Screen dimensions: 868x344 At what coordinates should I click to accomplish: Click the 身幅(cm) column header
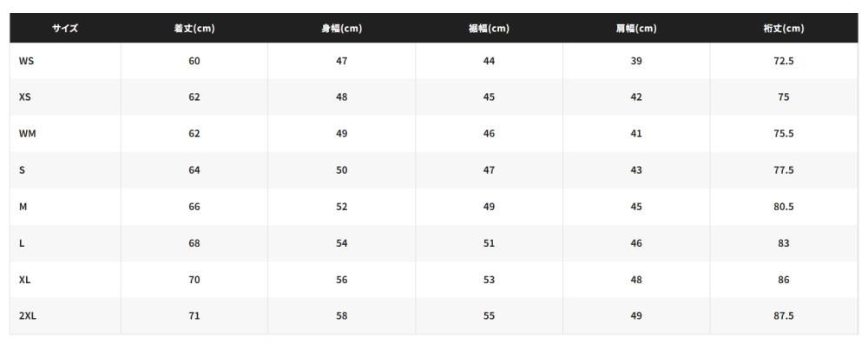click(x=341, y=29)
